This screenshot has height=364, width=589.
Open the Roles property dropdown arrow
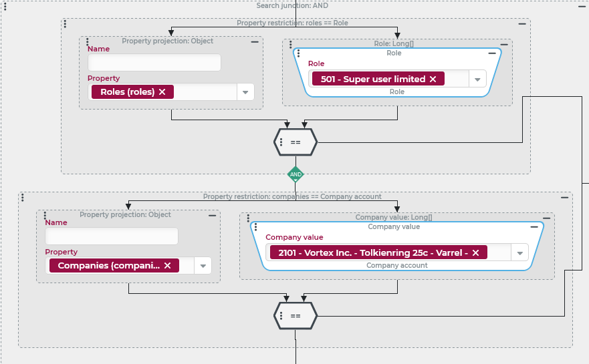coord(245,92)
